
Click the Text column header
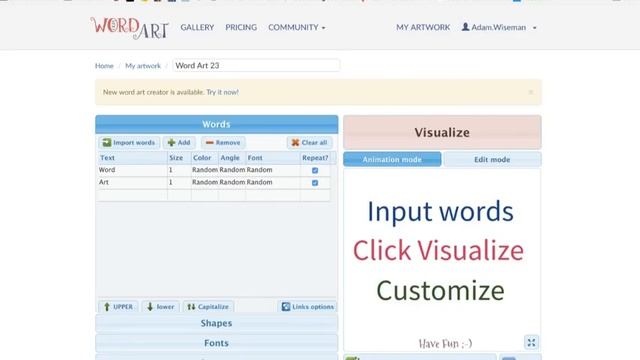pos(132,158)
